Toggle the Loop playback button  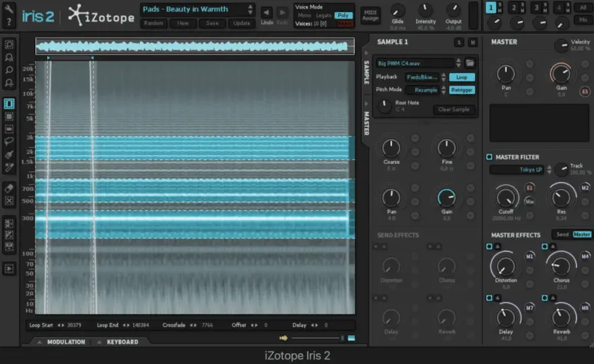462,78
